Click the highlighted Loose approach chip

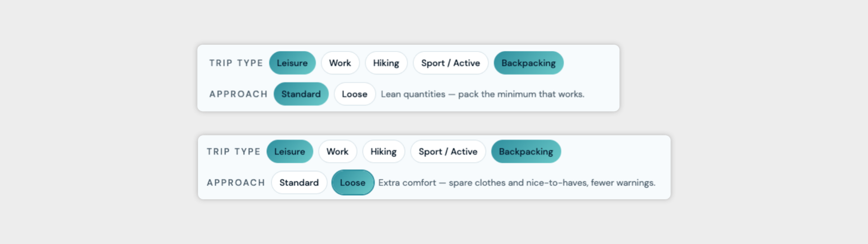coord(353,183)
